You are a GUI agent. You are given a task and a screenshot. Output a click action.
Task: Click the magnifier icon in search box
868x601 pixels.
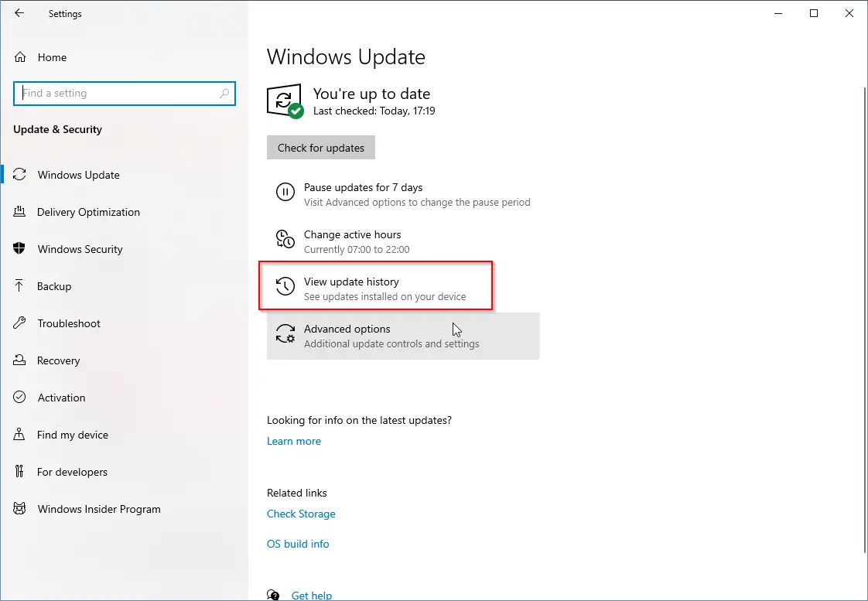(224, 93)
